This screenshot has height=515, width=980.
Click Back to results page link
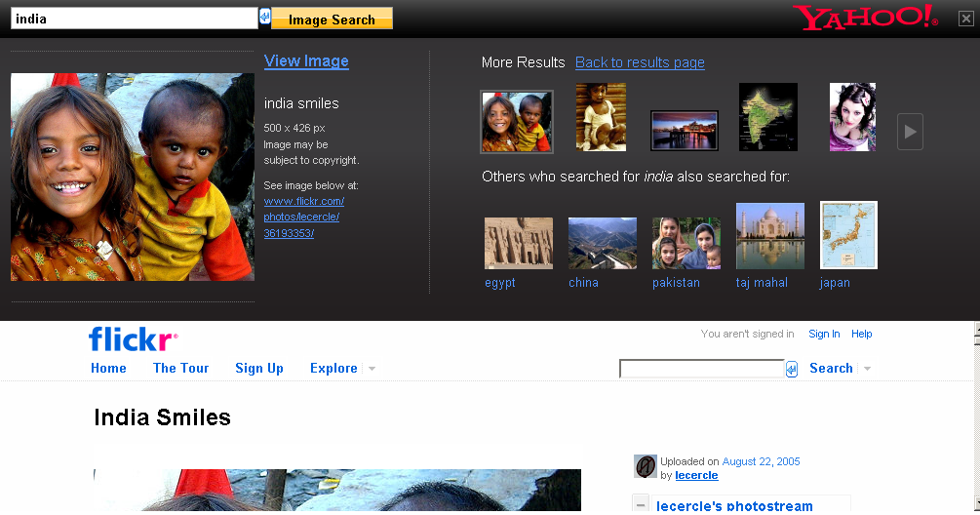click(x=640, y=62)
